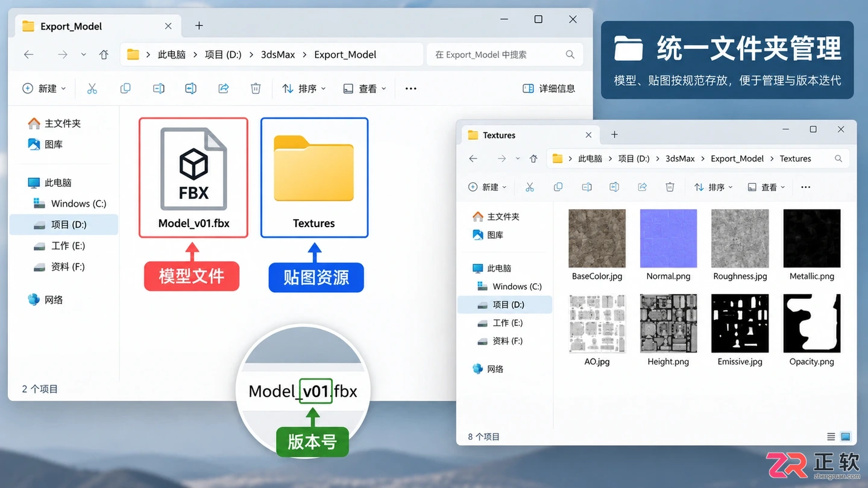Viewport: 868px width, 488px height.
Task: Switch Textures window to details list view
Action: (x=831, y=437)
